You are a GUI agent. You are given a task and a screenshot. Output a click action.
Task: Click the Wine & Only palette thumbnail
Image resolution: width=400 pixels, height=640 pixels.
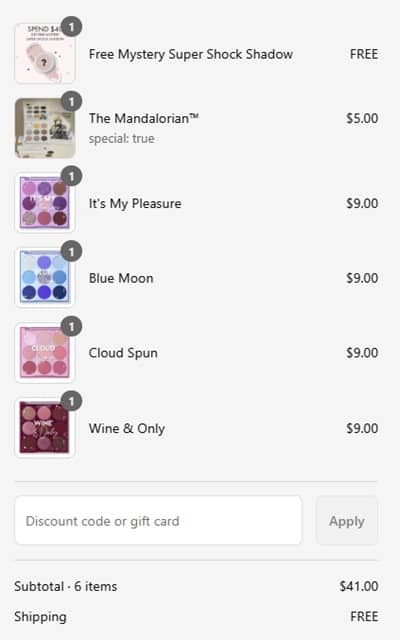[45, 427]
